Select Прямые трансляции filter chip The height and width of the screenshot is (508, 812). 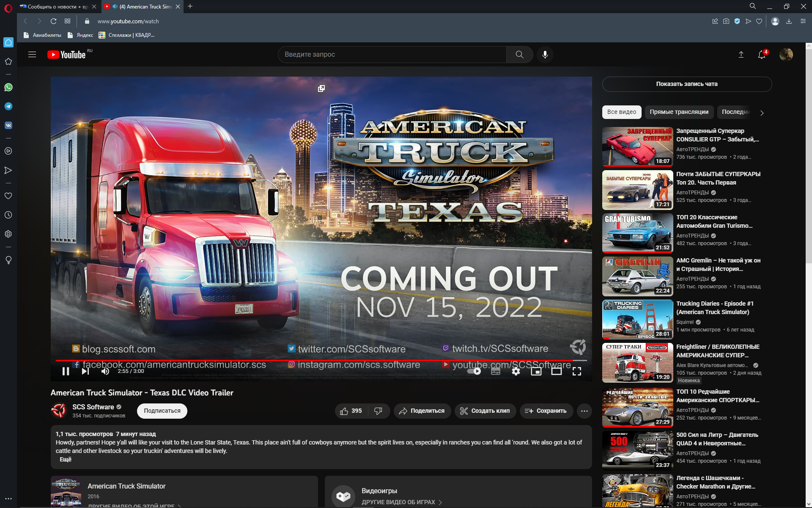click(x=679, y=112)
